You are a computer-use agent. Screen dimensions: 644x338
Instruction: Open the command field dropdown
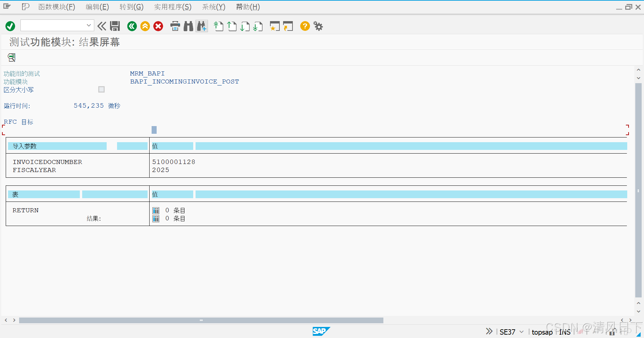[x=88, y=25]
